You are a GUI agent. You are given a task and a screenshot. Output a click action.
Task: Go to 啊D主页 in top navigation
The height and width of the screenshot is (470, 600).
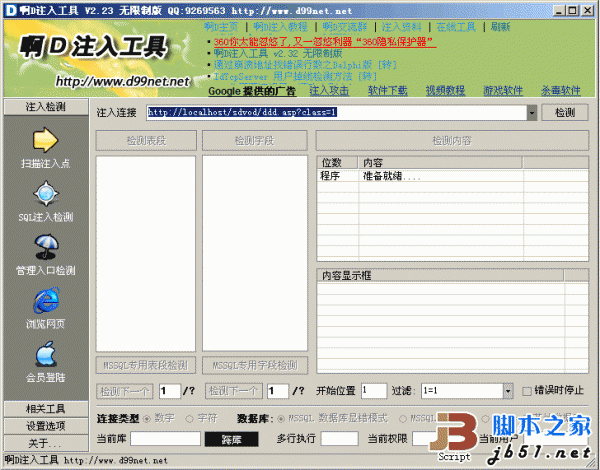click(221, 27)
